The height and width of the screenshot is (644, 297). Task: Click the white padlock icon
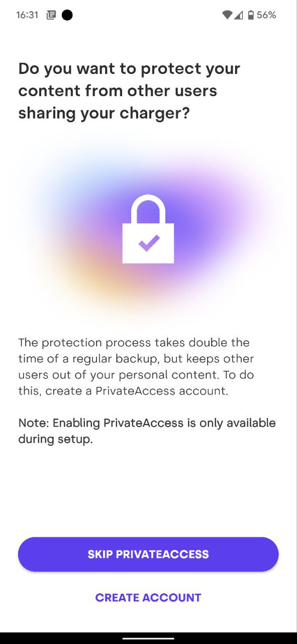[x=148, y=229]
